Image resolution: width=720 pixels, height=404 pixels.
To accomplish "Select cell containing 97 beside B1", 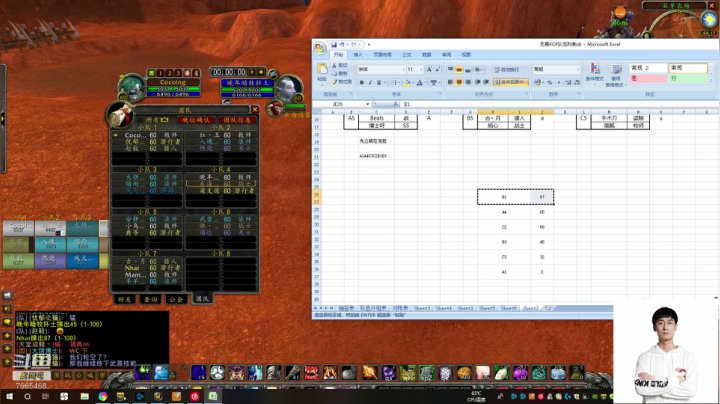I will 542,197.
